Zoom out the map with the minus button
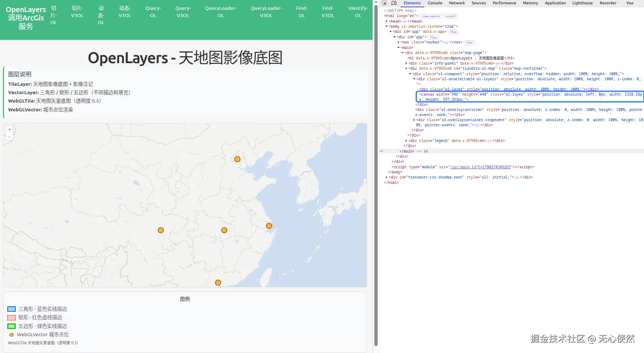 click(9, 137)
